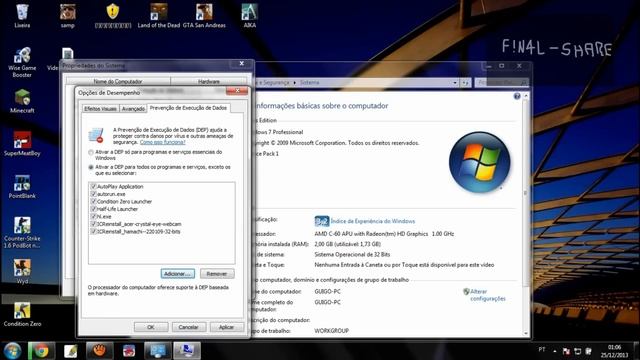The width and height of the screenshot is (640, 360).
Task: Open the Action Center flag tray icon
Action: click(x=566, y=351)
